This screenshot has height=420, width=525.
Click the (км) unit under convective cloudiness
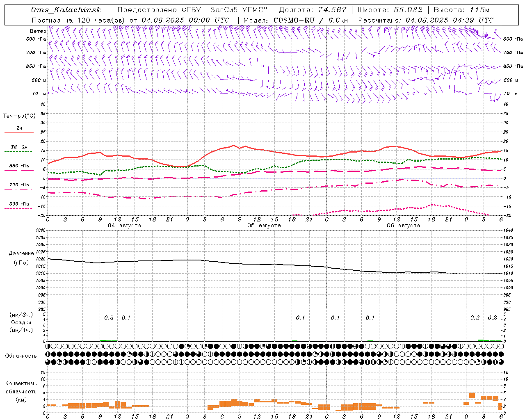coord(21,399)
